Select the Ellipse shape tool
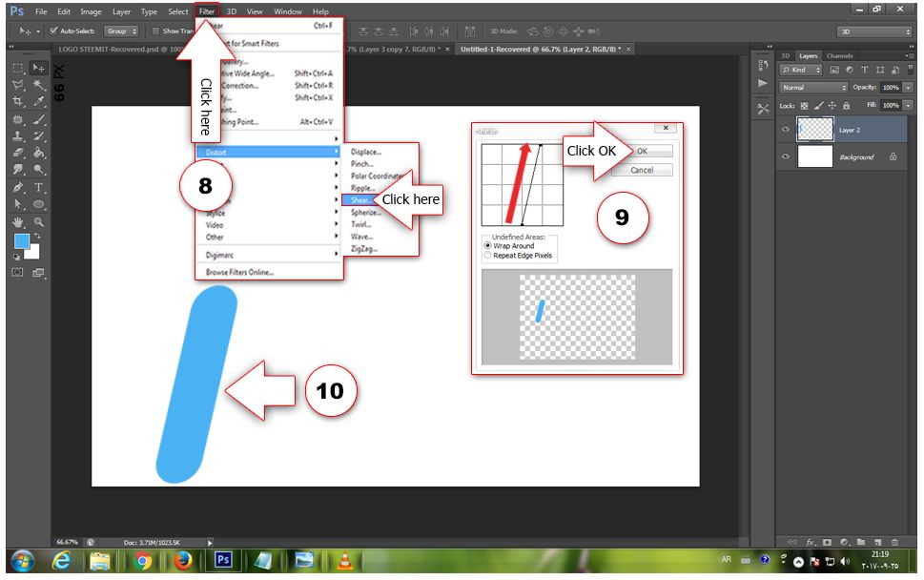Image resolution: width=924 pixels, height=580 pixels. click(39, 204)
